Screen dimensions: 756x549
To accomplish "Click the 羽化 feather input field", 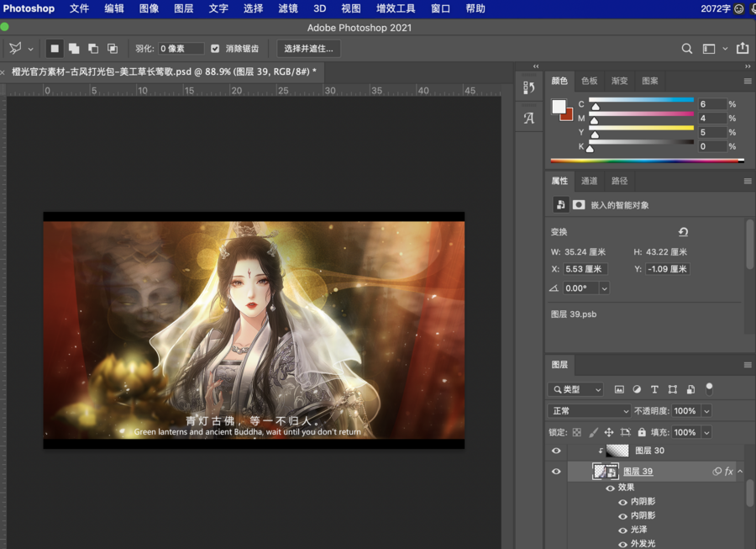I will coord(181,49).
